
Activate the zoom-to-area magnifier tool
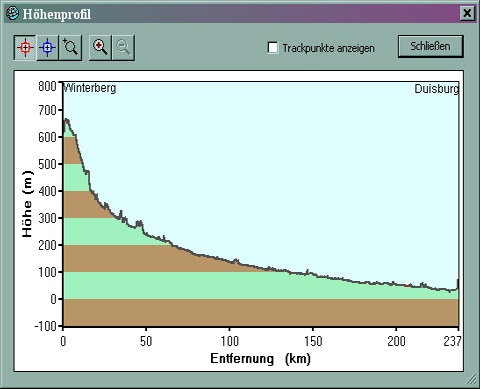pyautogui.click(x=70, y=48)
